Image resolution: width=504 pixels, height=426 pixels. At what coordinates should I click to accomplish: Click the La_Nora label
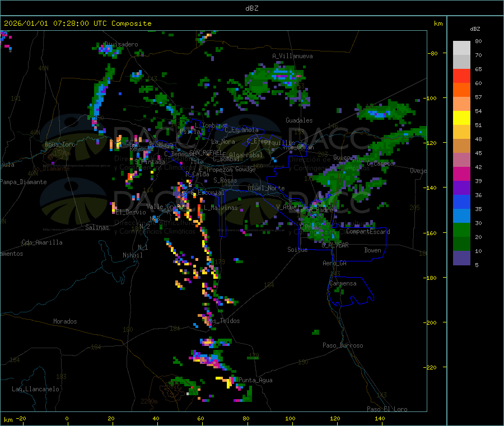click(x=223, y=142)
